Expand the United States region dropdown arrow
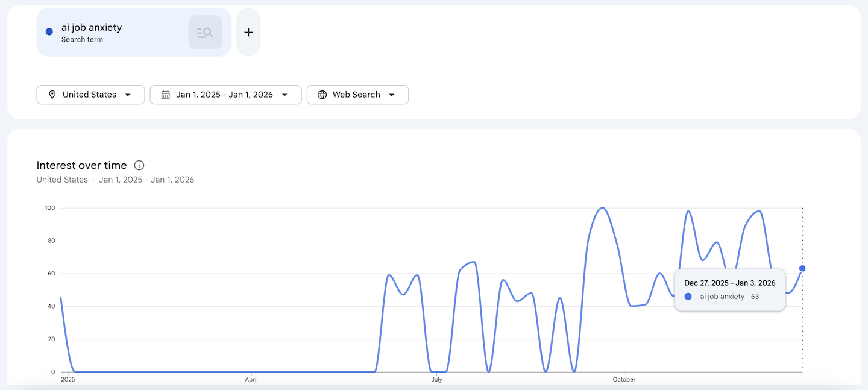 (x=128, y=95)
